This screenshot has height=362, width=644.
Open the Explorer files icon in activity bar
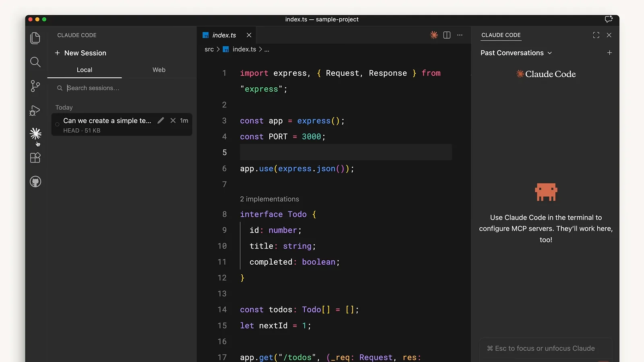35,38
